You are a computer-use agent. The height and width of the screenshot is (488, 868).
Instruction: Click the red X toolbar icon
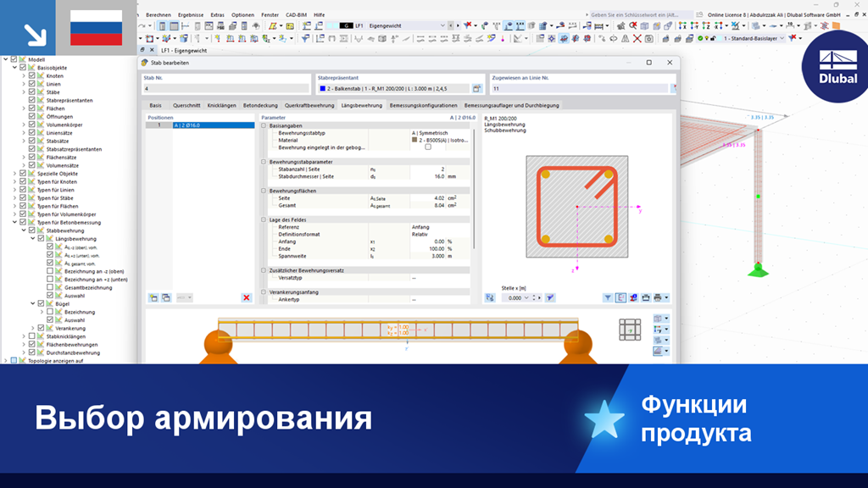637,38
